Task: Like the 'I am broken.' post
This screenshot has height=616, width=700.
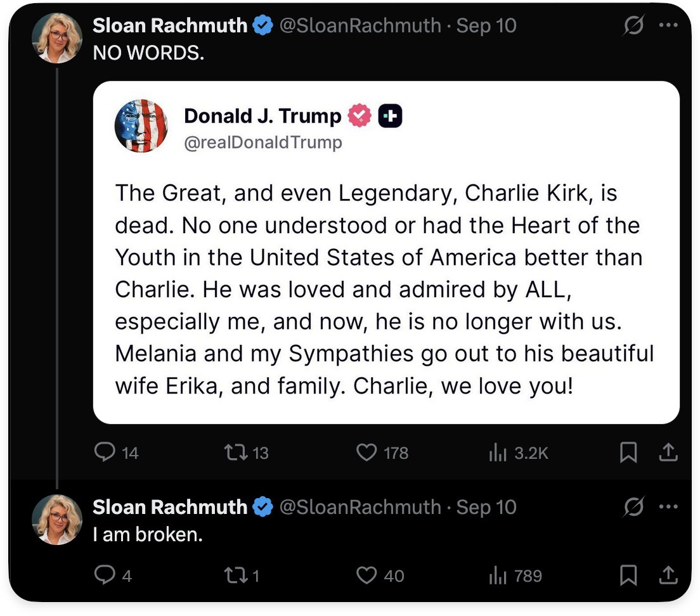Action: tap(366, 575)
